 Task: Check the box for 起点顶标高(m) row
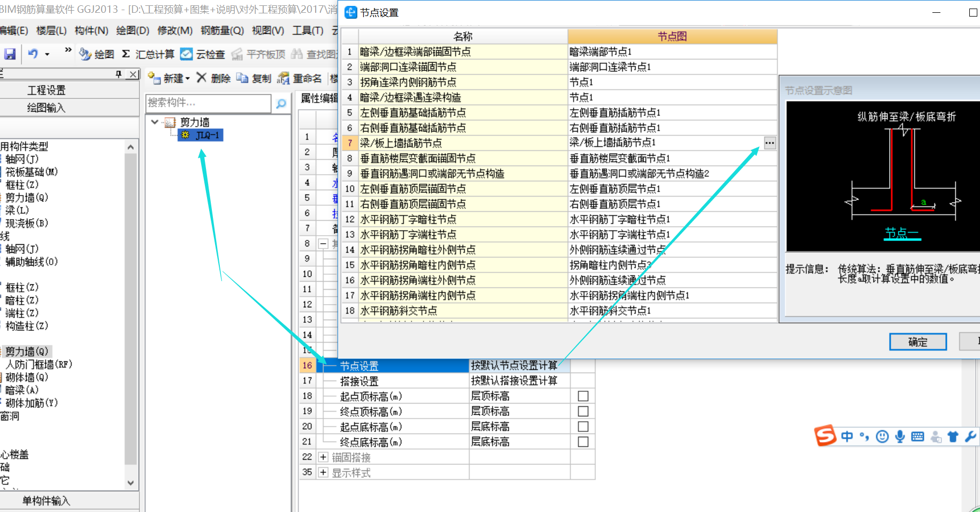coord(583,396)
